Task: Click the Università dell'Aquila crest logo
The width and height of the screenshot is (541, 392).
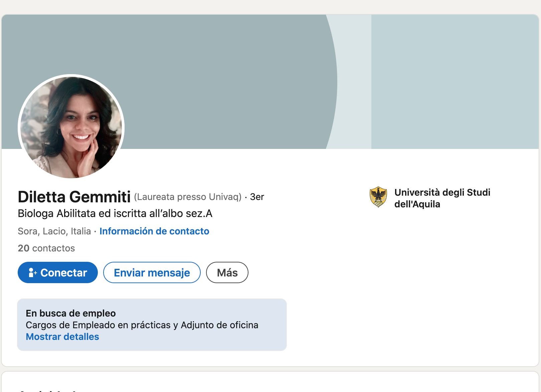Action: (378, 197)
